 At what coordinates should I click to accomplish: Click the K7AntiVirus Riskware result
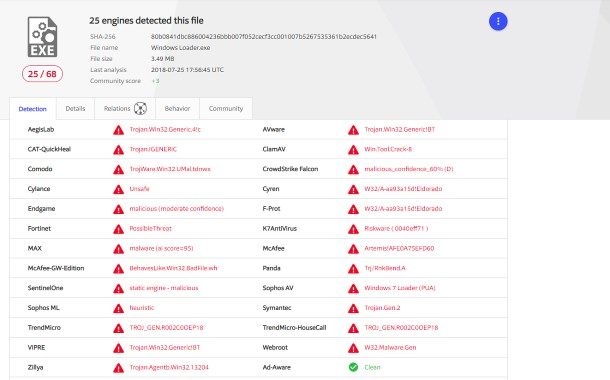[396, 228]
